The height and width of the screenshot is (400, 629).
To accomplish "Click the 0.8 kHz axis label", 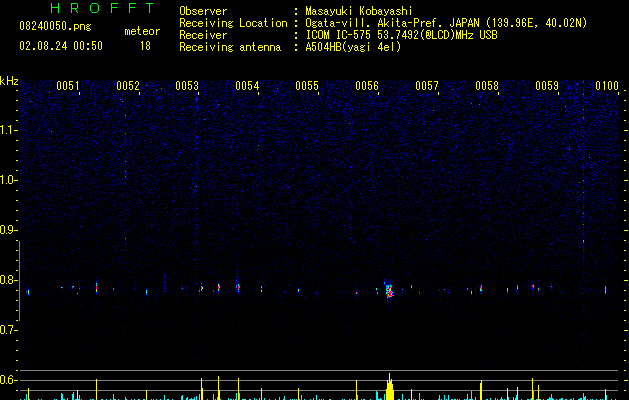I will click(8, 280).
